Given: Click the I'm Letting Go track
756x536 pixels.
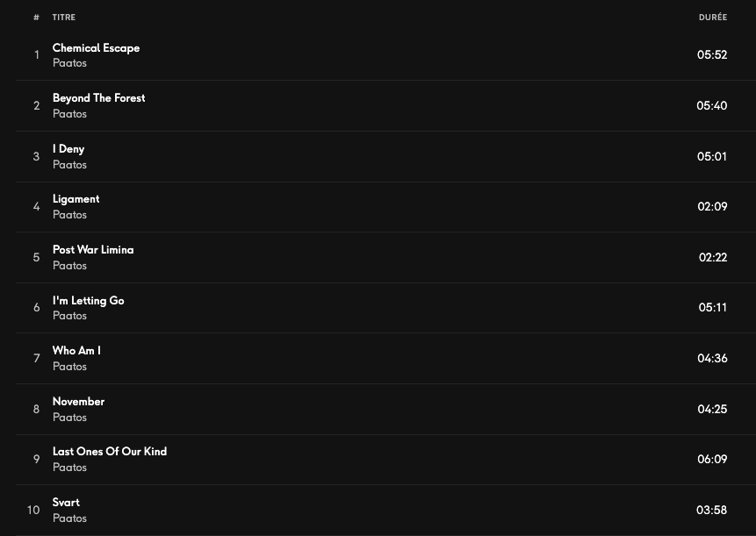Looking at the screenshot, I should click(88, 301).
